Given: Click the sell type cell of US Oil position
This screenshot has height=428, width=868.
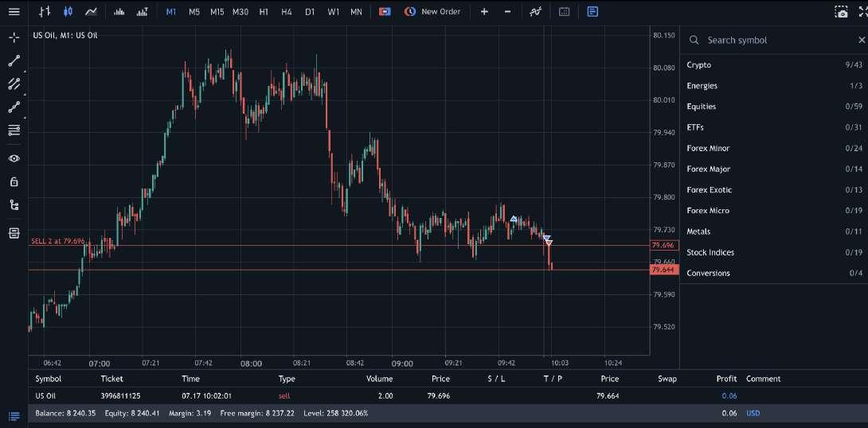Looking at the screenshot, I should pyautogui.click(x=284, y=396).
